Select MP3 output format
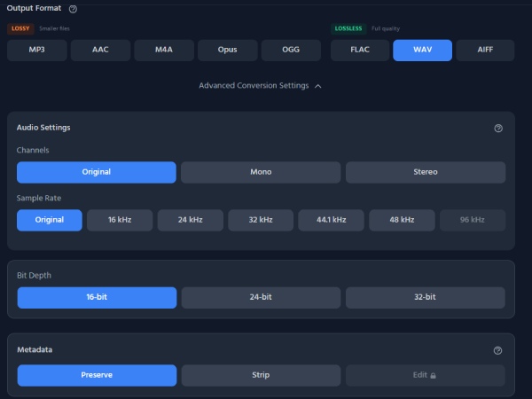This screenshot has width=532, height=399. [36, 51]
